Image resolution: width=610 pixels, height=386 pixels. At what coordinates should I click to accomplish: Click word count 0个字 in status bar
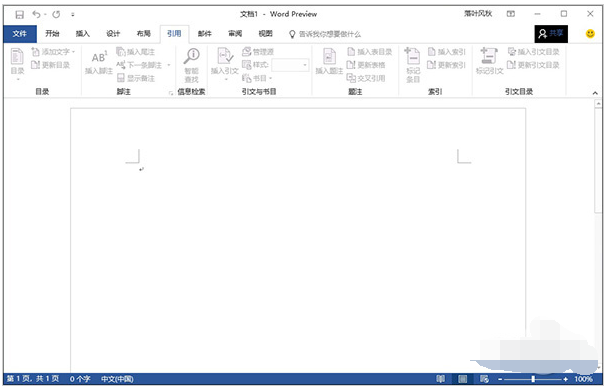tap(80, 379)
